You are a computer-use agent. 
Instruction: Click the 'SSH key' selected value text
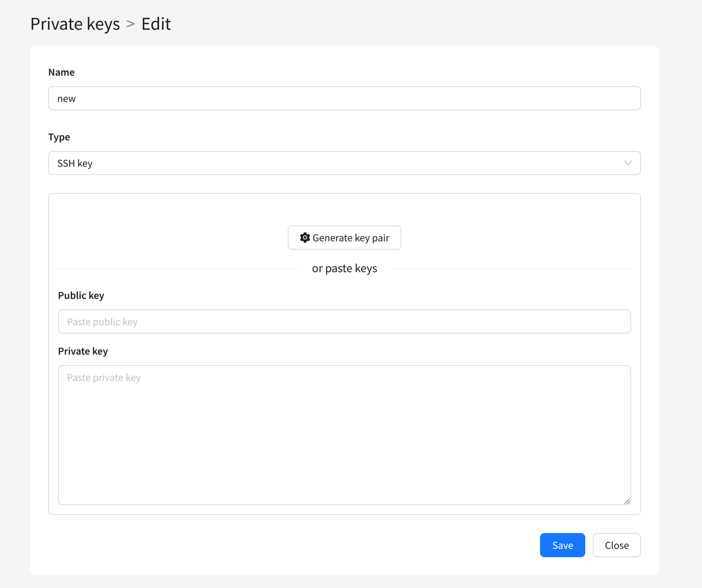tap(75, 163)
